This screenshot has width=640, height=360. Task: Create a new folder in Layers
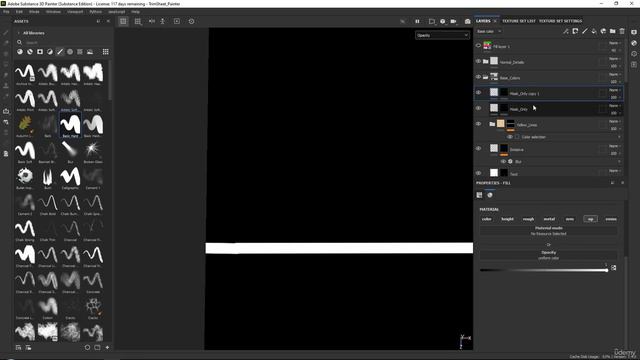pos(613,31)
